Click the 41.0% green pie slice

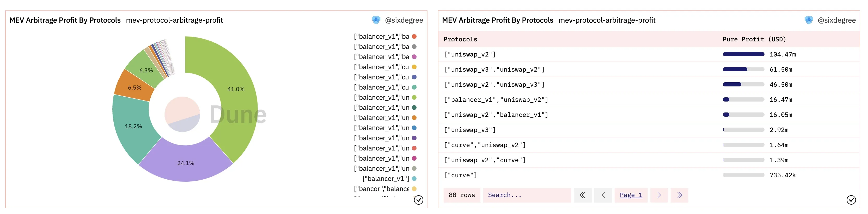236,89
